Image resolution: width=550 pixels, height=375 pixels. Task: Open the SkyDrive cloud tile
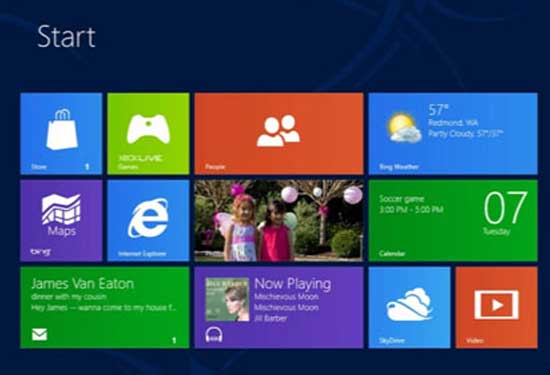(409, 307)
